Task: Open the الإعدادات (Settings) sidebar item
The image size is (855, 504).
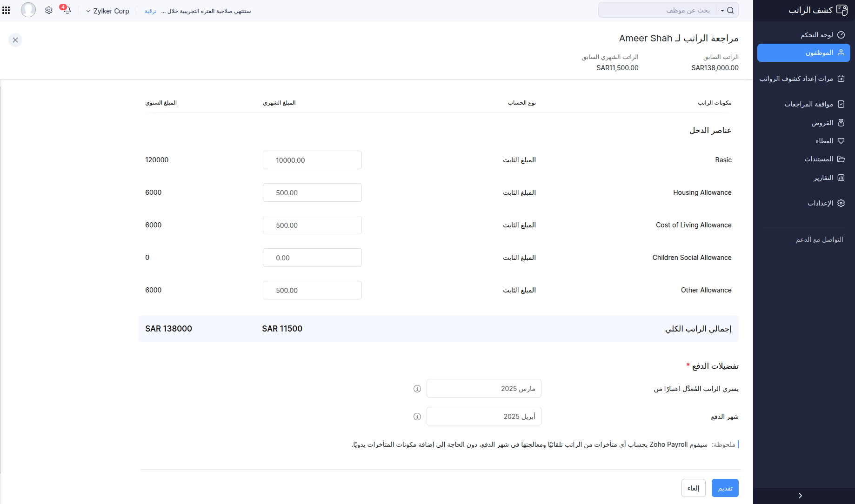Action: click(821, 203)
